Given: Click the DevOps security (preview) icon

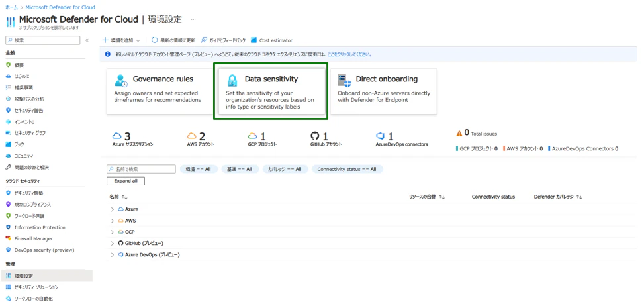Looking at the screenshot, I should pos(8,250).
